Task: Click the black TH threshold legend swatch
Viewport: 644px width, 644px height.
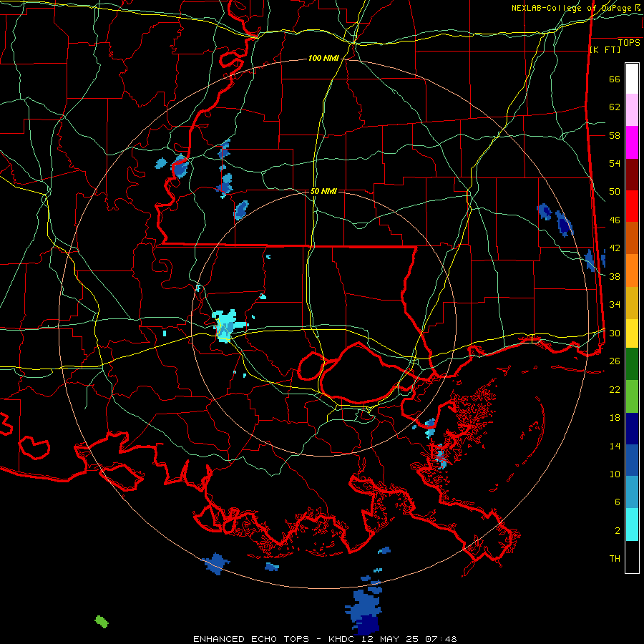Action: 632,557
